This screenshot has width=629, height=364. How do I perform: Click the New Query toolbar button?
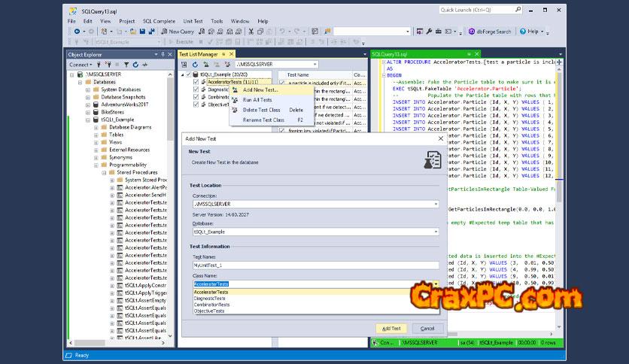[x=178, y=32]
